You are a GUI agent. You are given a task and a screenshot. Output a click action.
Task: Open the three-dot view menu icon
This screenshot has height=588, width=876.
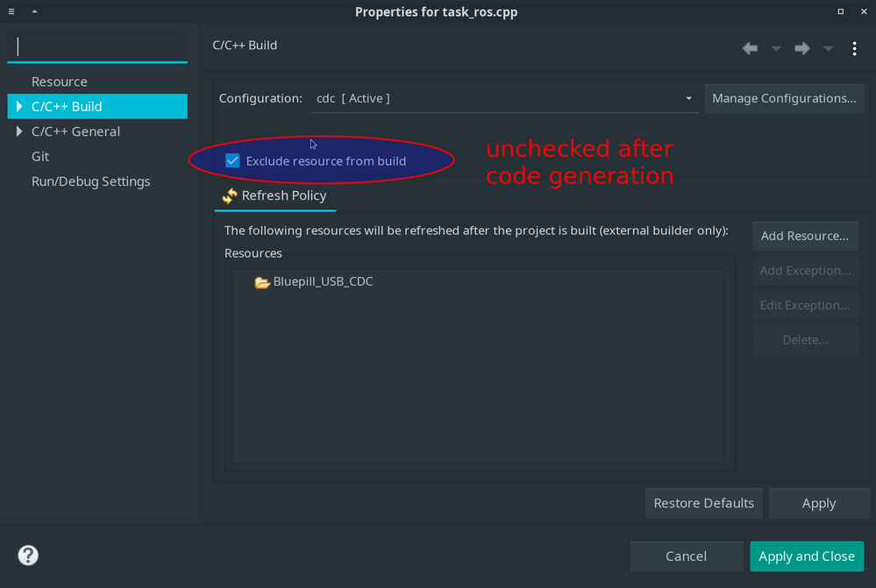[854, 48]
